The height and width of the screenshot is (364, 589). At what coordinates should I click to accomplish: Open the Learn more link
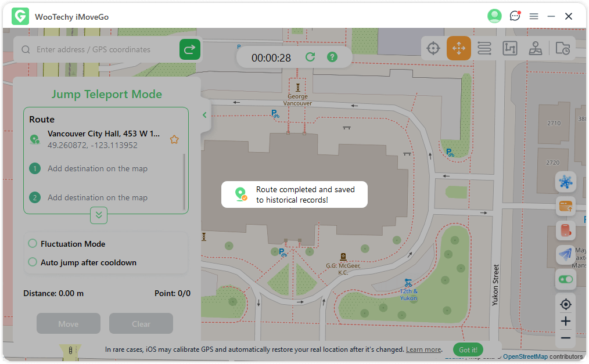423,350
